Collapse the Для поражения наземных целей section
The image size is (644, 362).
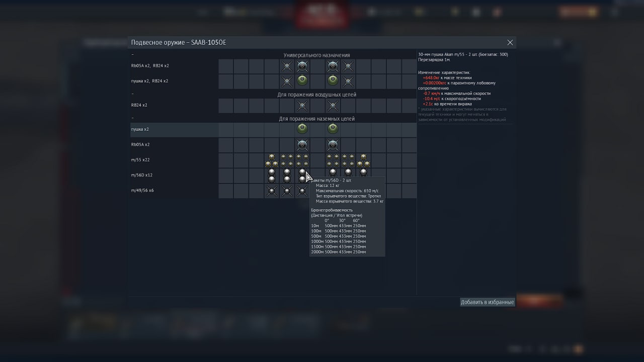[133, 118]
